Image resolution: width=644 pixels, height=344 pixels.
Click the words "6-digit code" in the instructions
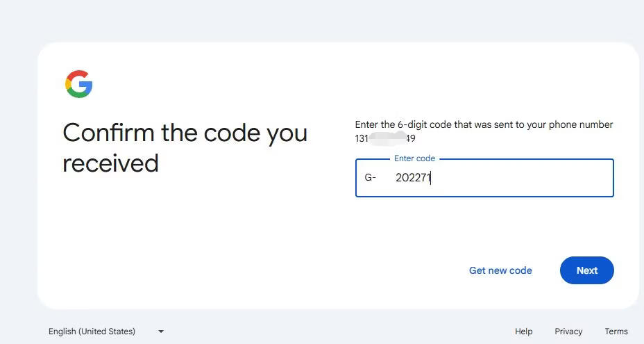click(424, 125)
